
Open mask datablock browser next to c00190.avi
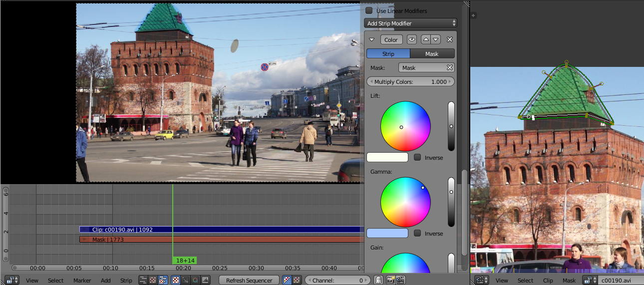coord(590,280)
